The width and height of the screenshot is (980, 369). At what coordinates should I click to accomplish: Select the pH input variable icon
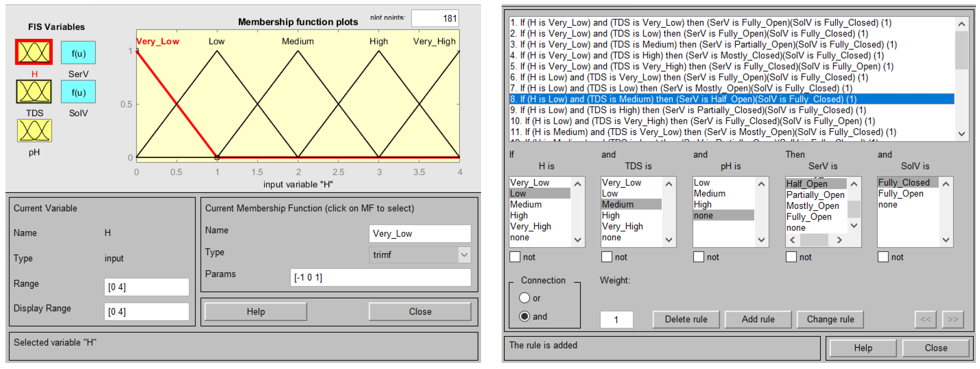[34, 130]
